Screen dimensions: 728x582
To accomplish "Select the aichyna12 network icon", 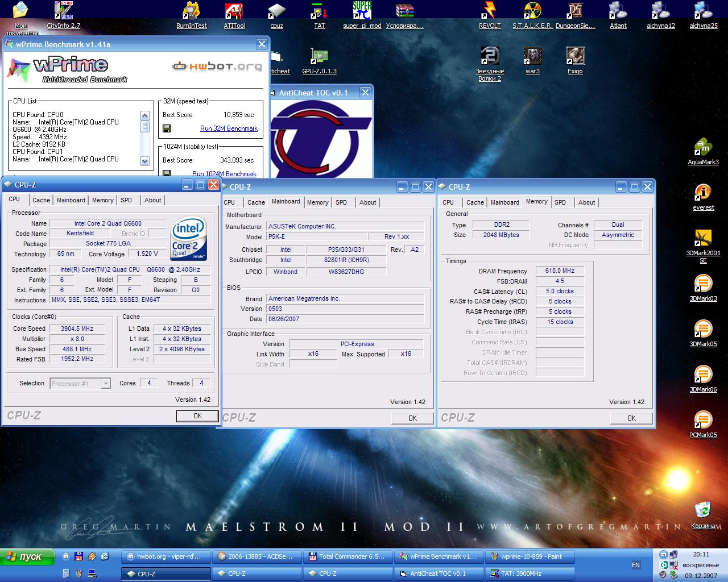I will coord(661,15).
